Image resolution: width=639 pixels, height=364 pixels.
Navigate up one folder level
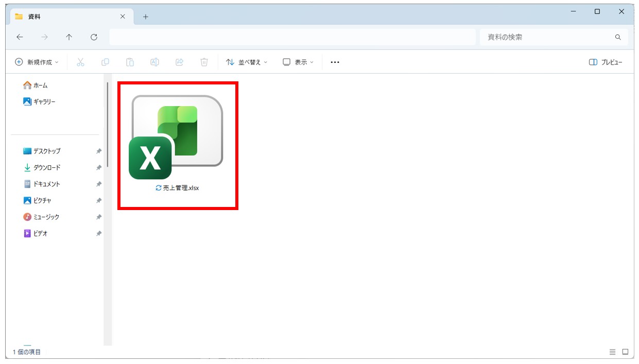click(x=69, y=37)
